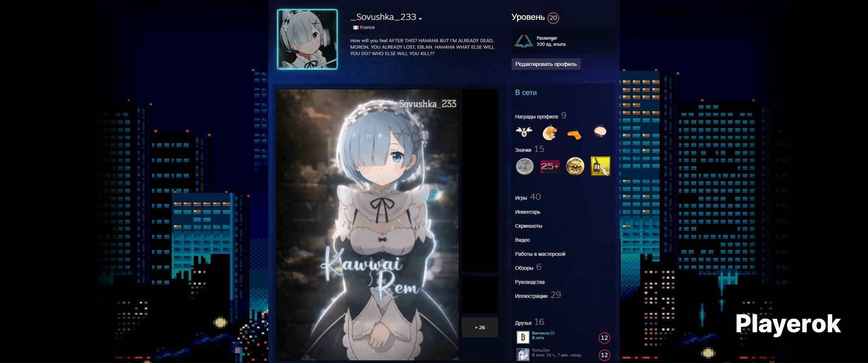Open the winged Steam medal profile award
The height and width of the screenshot is (363, 868).
524,132
